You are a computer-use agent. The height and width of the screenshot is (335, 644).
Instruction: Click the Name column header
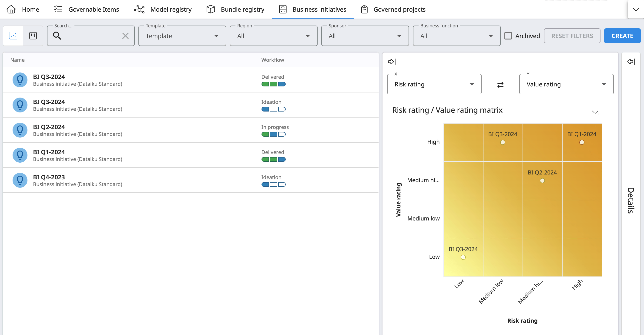[x=17, y=60]
